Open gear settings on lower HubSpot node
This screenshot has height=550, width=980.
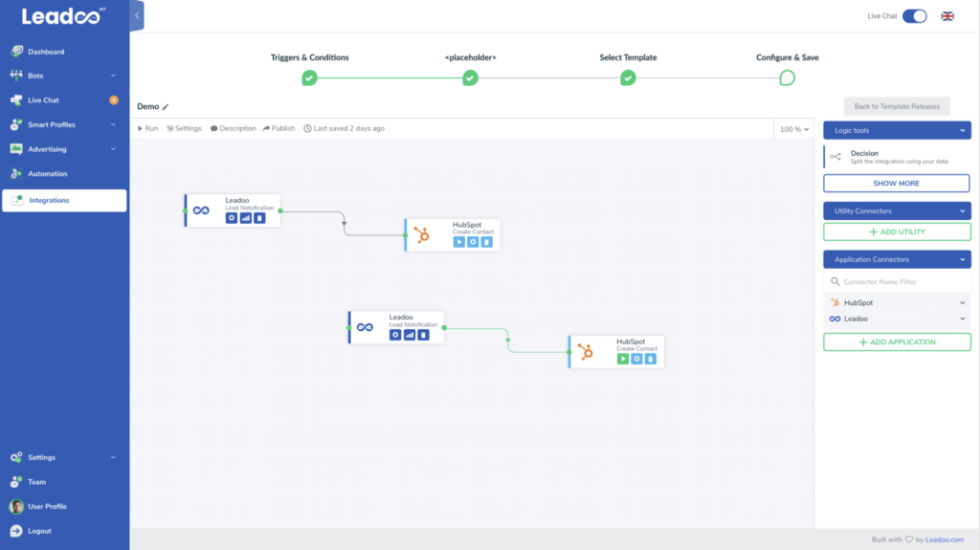tap(636, 359)
